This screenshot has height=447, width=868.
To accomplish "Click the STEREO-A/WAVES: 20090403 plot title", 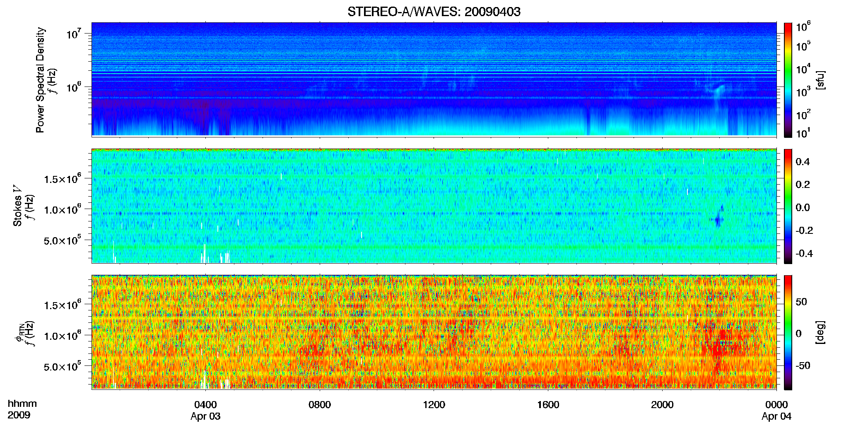I will point(434,12).
